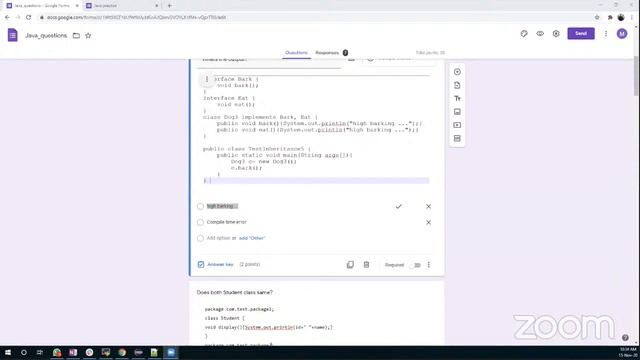Delete the current question with trash icon
This screenshot has height=360, width=640.
click(x=366, y=265)
